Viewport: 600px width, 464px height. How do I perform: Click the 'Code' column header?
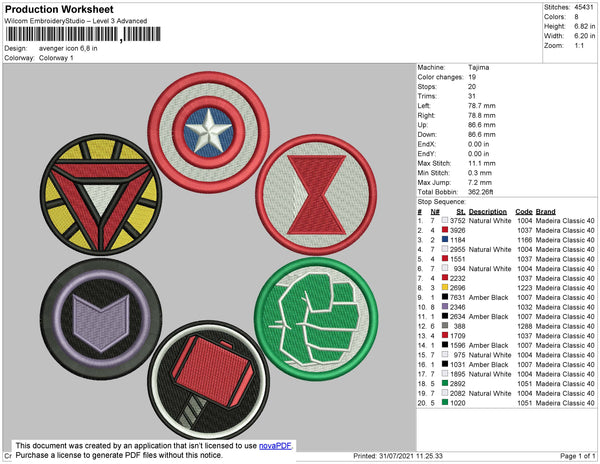(x=524, y=212)
